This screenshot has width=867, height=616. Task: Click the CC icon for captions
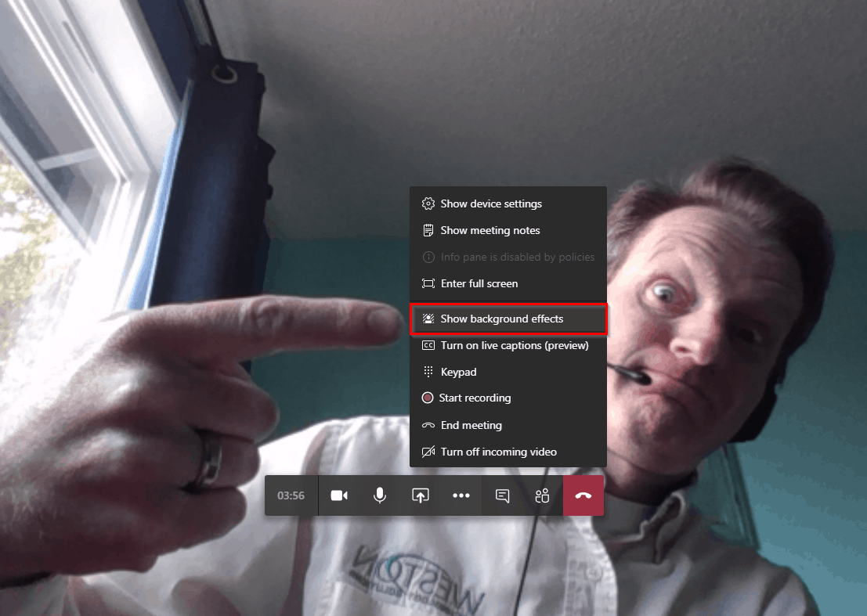(428, 345)
